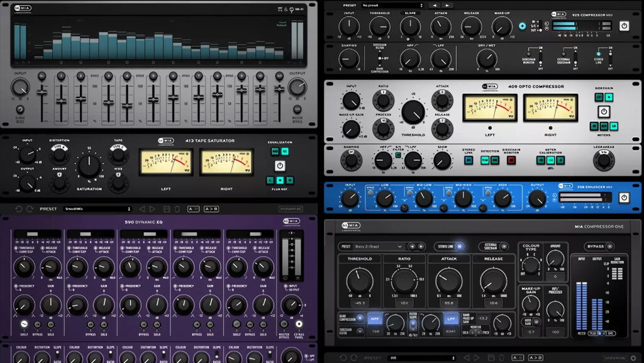644x363 pixels.
Task: Click the Extras Panel button in 590 Dynamic EQ
Action: (x=299, y=324)
